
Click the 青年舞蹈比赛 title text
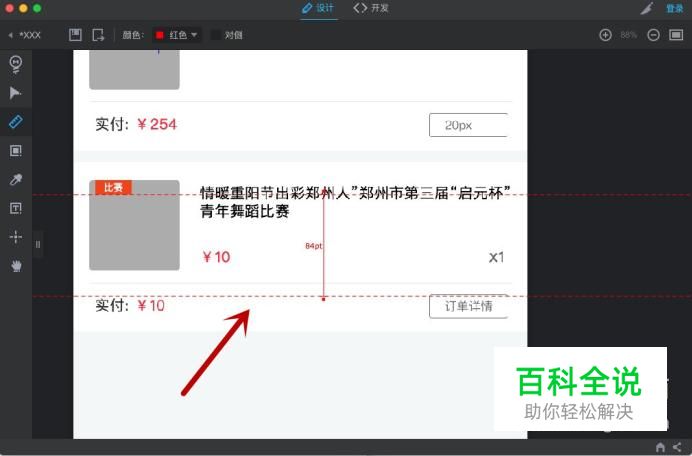click(x=245, y=211)
